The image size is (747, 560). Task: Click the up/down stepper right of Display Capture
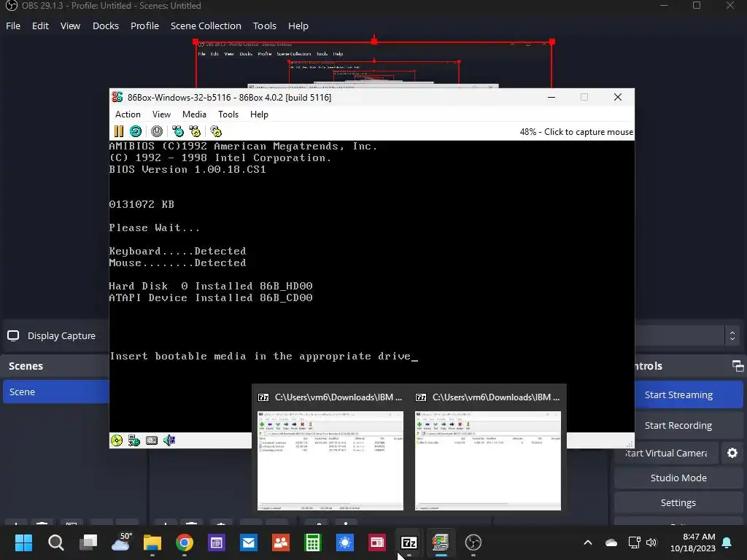tap(732, 335)
